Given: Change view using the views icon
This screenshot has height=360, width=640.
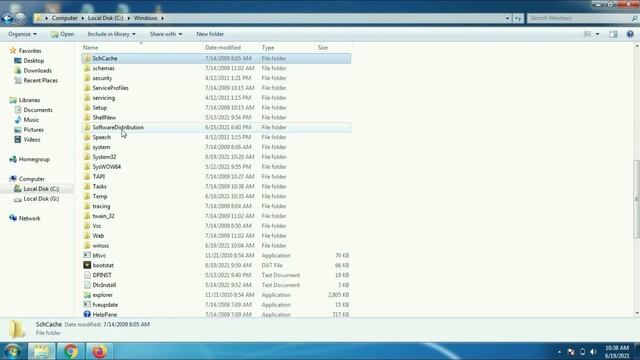Looking at the screenshot, I should pyautogui.click(x=587, y=34).
